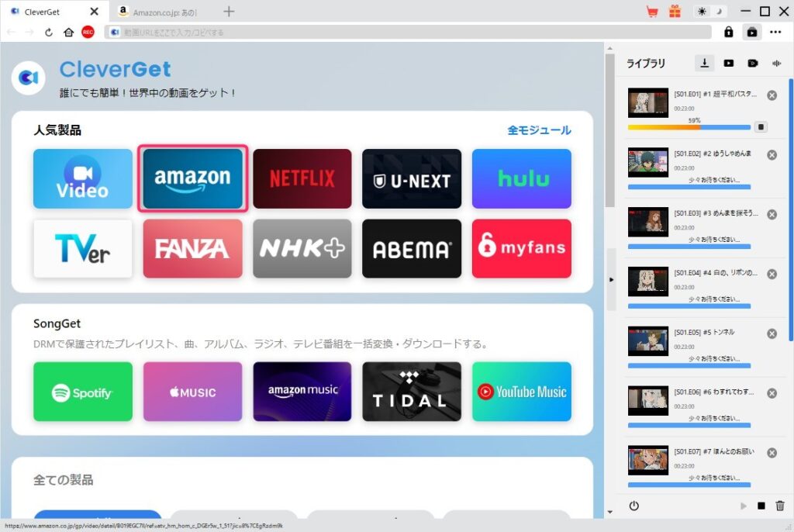Delete all tasks with trash icon
Image resolution: width=794 pixels, height=532 pixels.
(780, 506)
